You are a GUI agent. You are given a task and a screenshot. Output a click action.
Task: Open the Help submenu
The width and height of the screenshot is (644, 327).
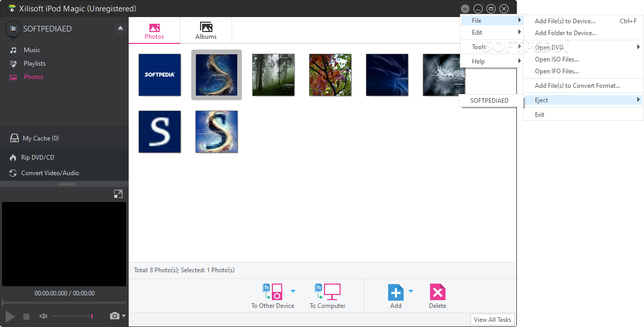click(x=492, y=61)
